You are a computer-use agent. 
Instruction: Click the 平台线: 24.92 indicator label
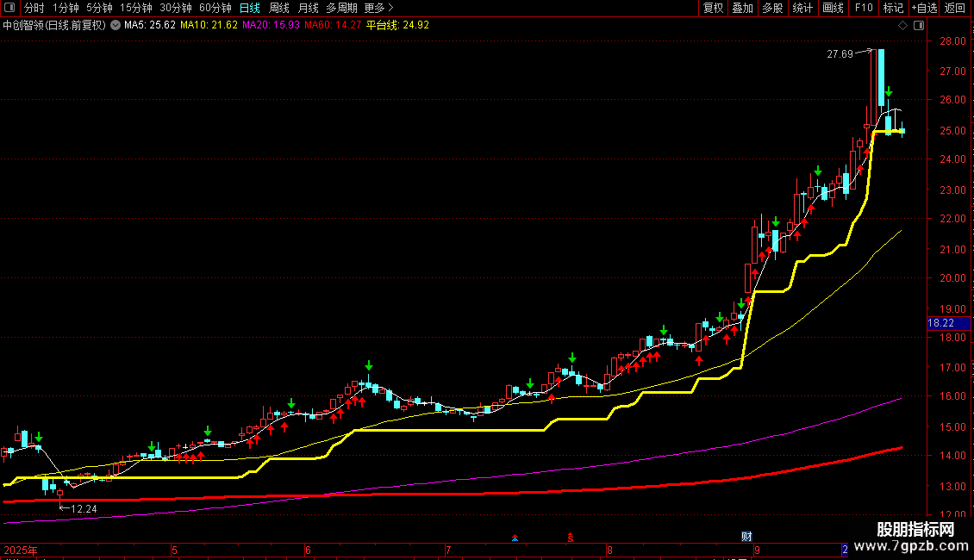397,26
